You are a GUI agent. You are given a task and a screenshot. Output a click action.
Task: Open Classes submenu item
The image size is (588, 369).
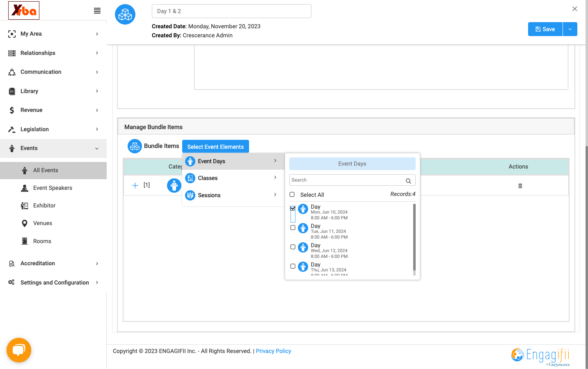pos(233,178)
